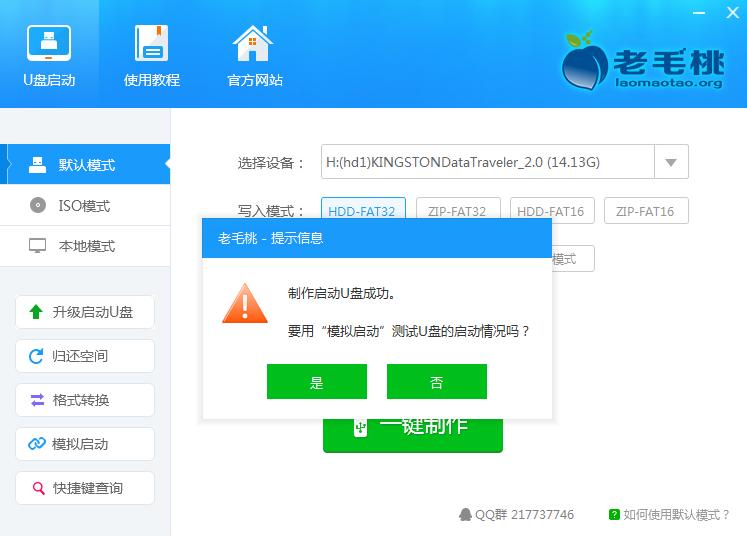
Task: Select 默认模式 in the sidebar
Action: (85, 164)
